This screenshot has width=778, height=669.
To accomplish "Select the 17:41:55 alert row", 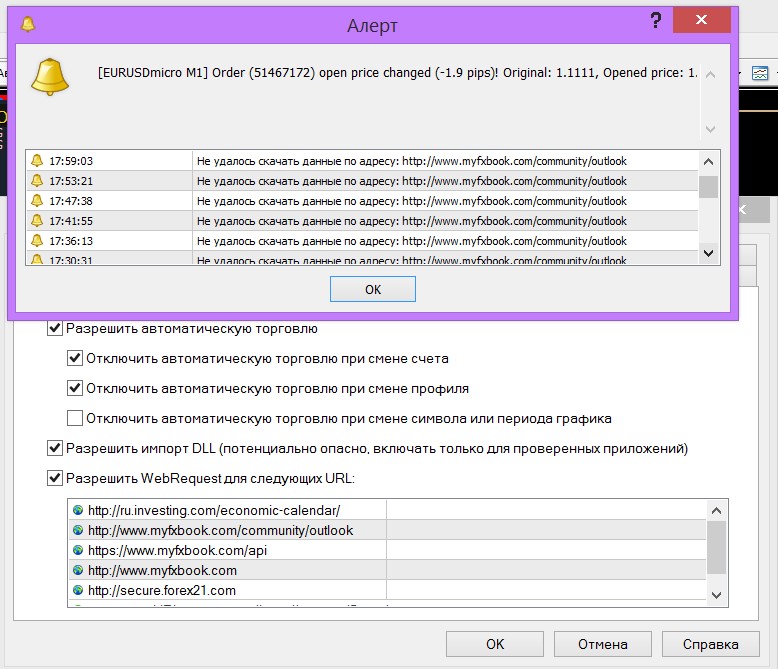I will (x=362, y=221).
